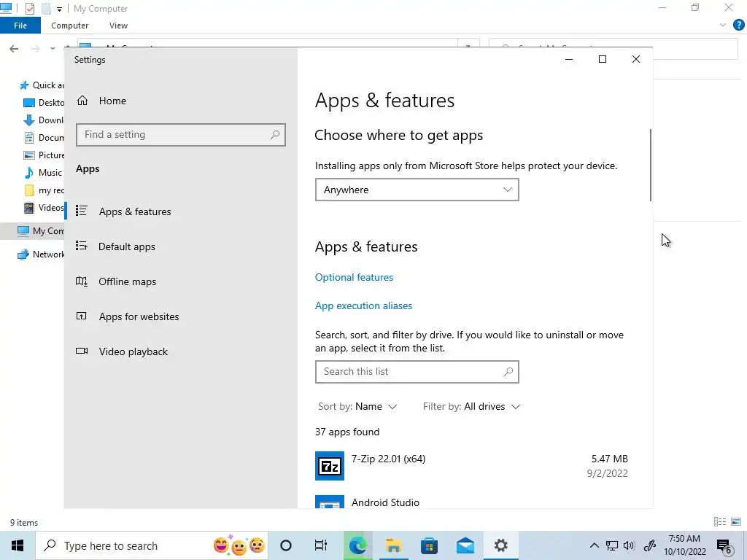Click Back arrow in My Computer window
This screenshot has width=747, height=560.
[x=14, y=49]
